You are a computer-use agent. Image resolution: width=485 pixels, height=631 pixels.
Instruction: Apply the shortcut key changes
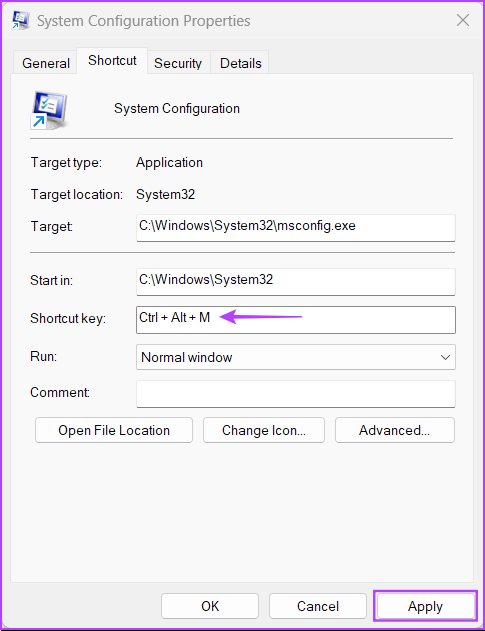point(425,606)
